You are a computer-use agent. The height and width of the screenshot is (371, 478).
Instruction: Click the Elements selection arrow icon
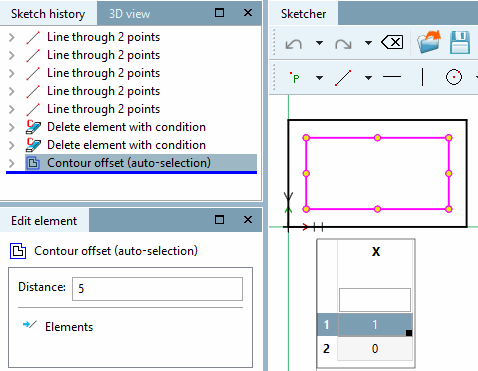tap(29, 324)
